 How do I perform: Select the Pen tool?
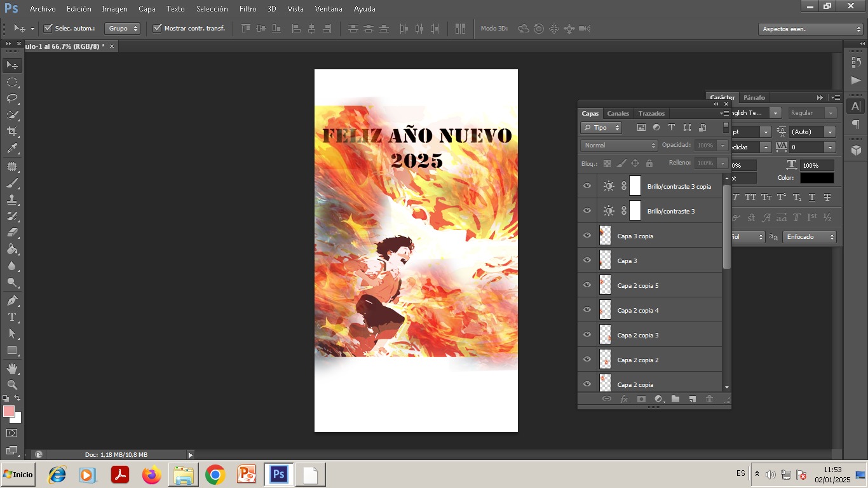[x=12, y=300]
